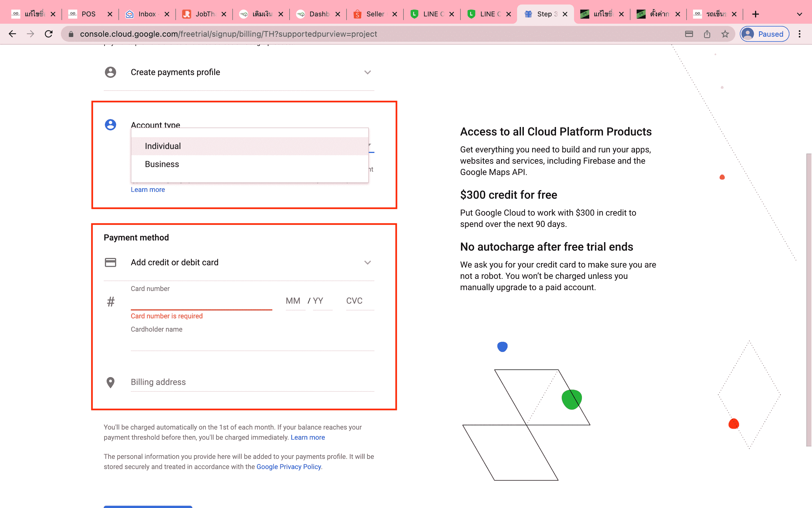Switch to the first LINE tab
The width and height of the screenshot is (812, 508).
[432, 14]
